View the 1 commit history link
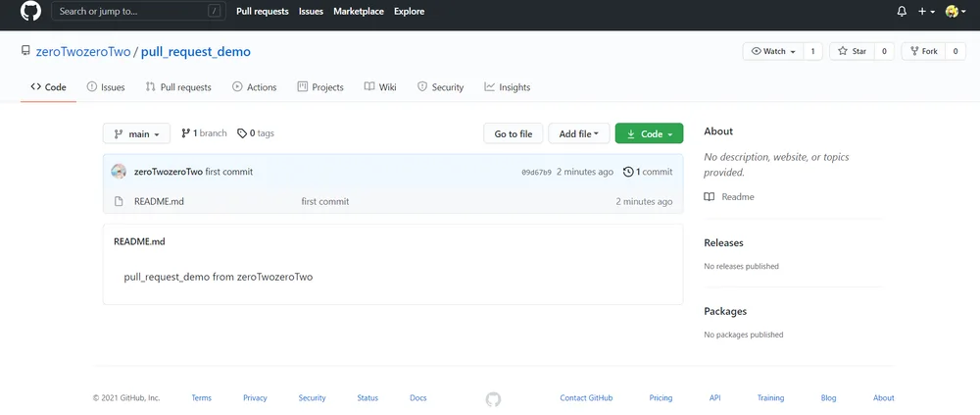 pyautogui.click(x=648, y=172)
